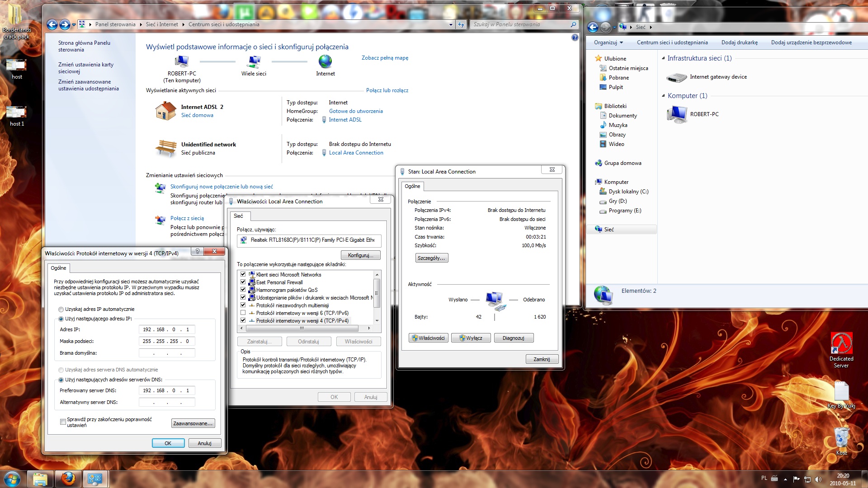Collapse Komputer (1) group
The image size is (868, 488).
point(664,96)
